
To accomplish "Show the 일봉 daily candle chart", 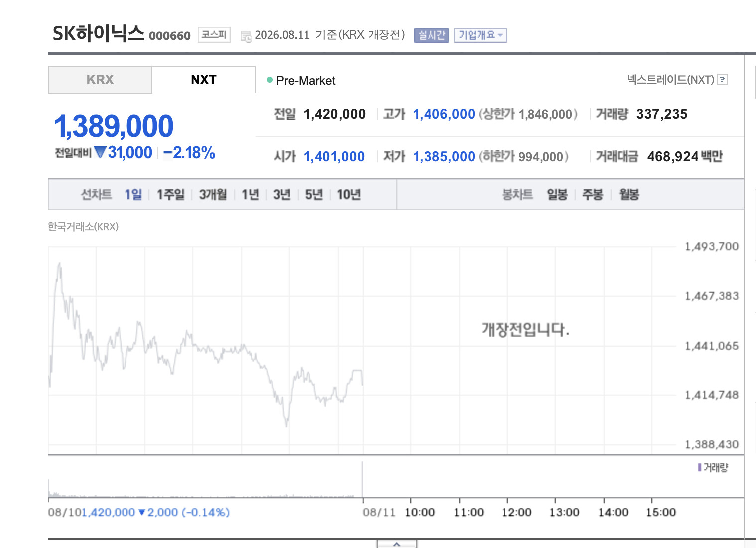I will [557, 194].
